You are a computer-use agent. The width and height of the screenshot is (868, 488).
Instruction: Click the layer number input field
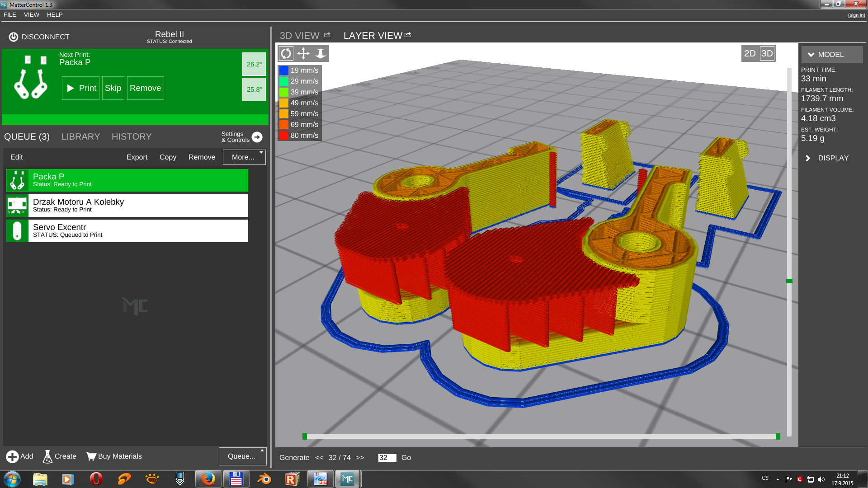tap(387, 458)
